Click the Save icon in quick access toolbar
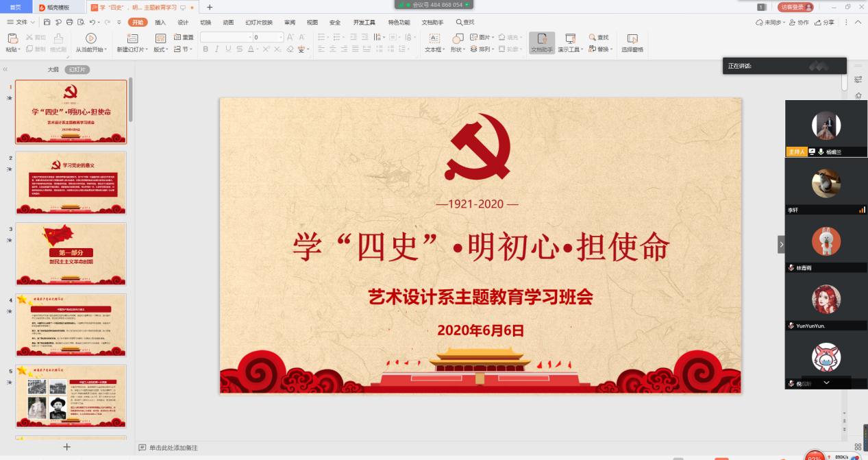 (48, 22)
